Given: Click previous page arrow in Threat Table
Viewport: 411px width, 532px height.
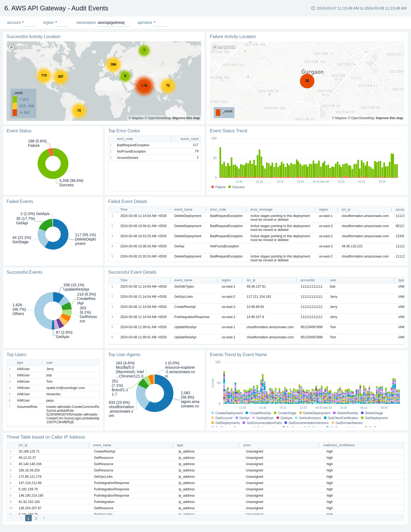Looking at the screenshot, I should coord(21,518).
